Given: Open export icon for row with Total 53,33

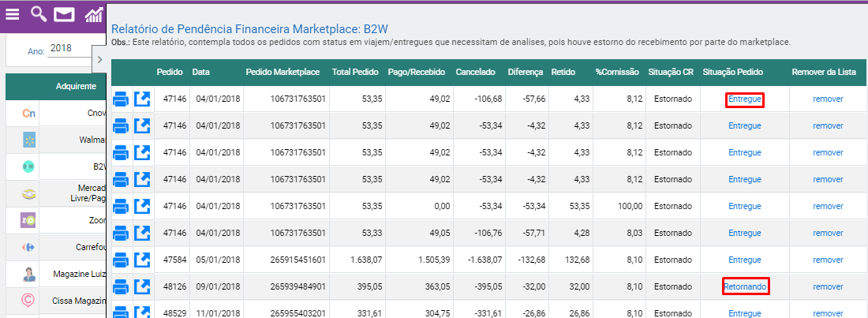Looking at the screenshot, I should coord(143,233).
